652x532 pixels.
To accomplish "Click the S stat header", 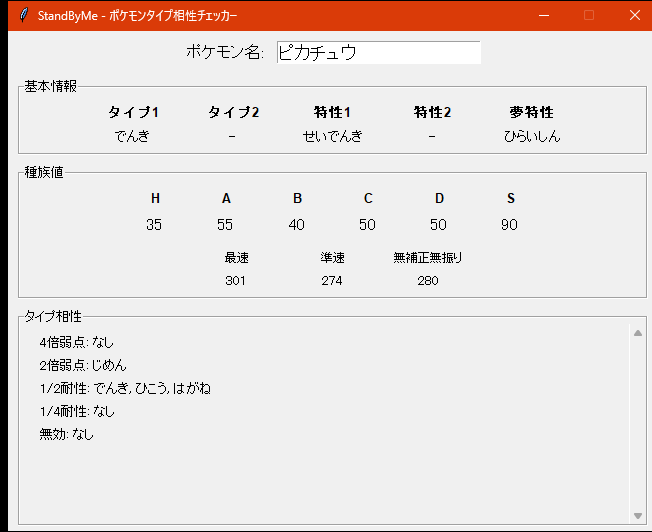I will tap(511, 198).
